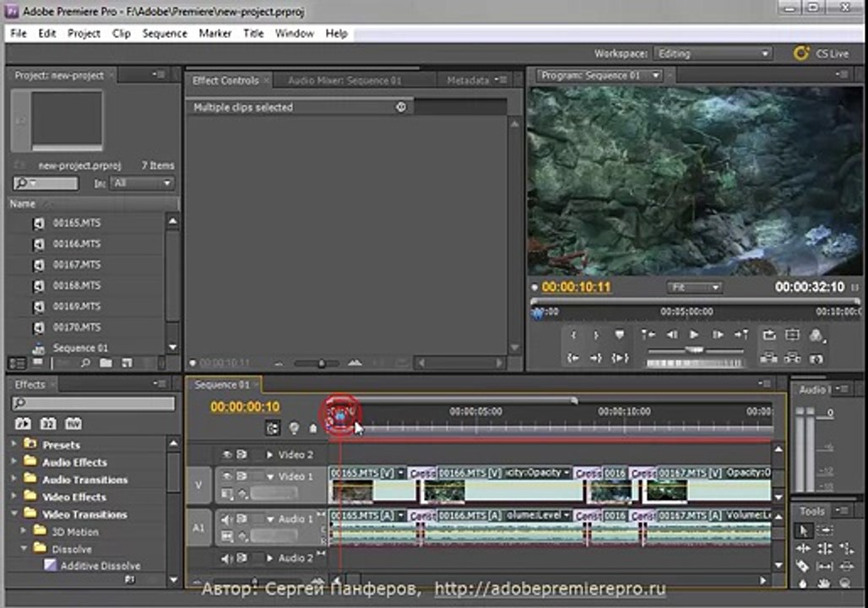Toggle Video 1 track output eye

tap(227, 476)
